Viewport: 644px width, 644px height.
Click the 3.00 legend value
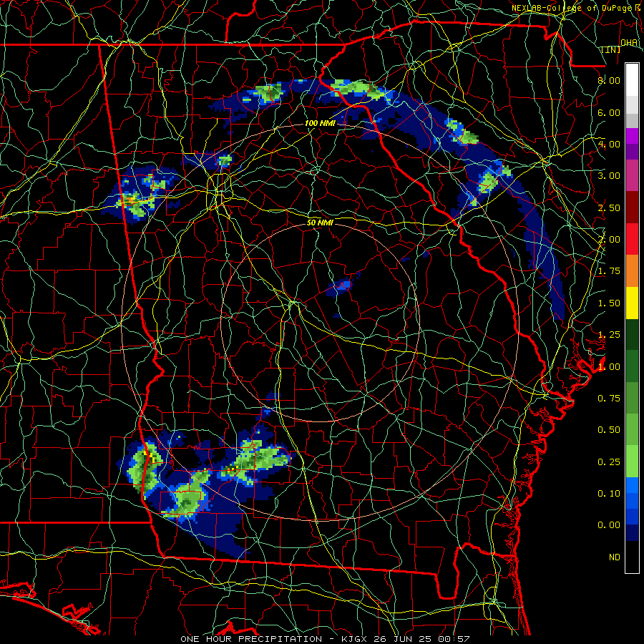(609, 176)
